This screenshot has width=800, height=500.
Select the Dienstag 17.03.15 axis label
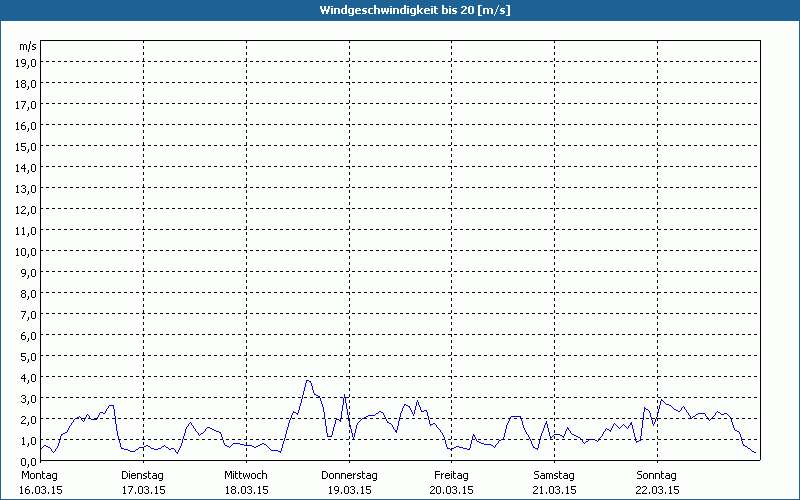(x=143, y=483)
